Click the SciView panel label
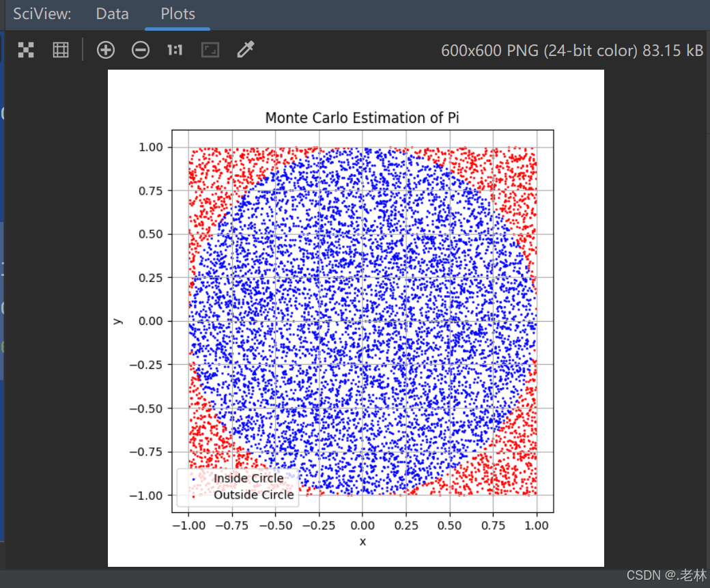Image resolution: width=710 pixels, height=588 pixels. coord(42,14)
